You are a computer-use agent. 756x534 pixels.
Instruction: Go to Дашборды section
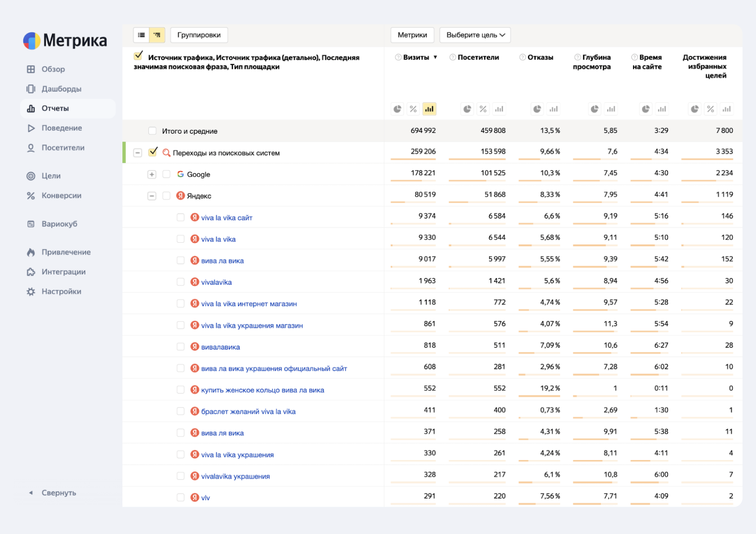coord(54,89)
